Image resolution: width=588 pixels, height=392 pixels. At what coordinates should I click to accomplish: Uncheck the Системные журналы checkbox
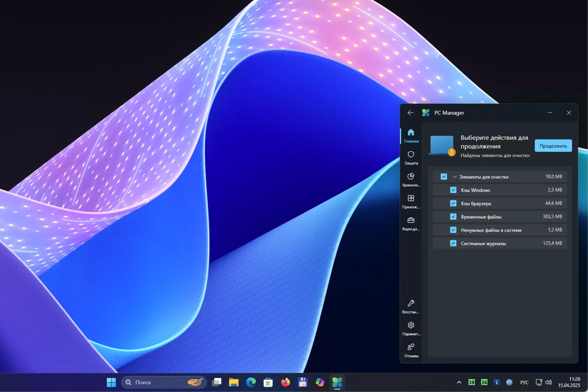pyautogui.click(x=453, y=243)
